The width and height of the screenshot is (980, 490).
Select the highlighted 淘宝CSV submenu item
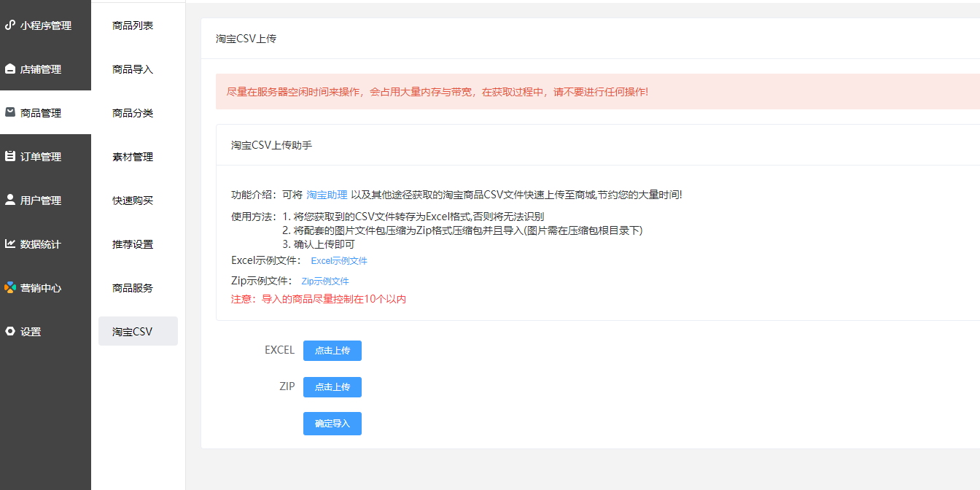point(138,331)
